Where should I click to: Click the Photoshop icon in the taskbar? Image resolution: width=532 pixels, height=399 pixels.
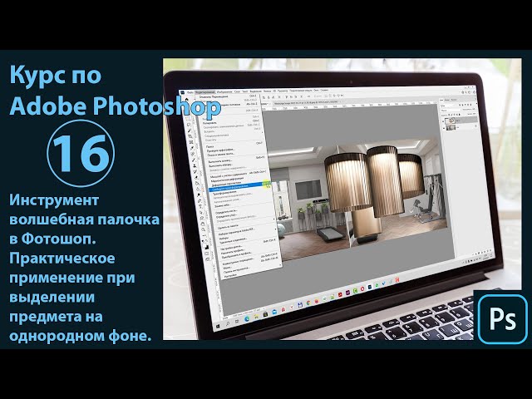pyautogui.click(x=370, y=287)
